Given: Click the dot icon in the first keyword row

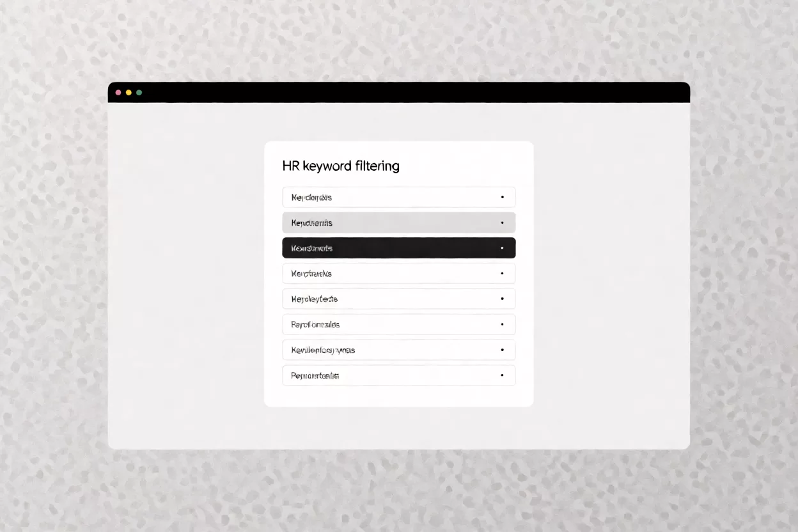Looking at the screenshot, I should (502, 197).
